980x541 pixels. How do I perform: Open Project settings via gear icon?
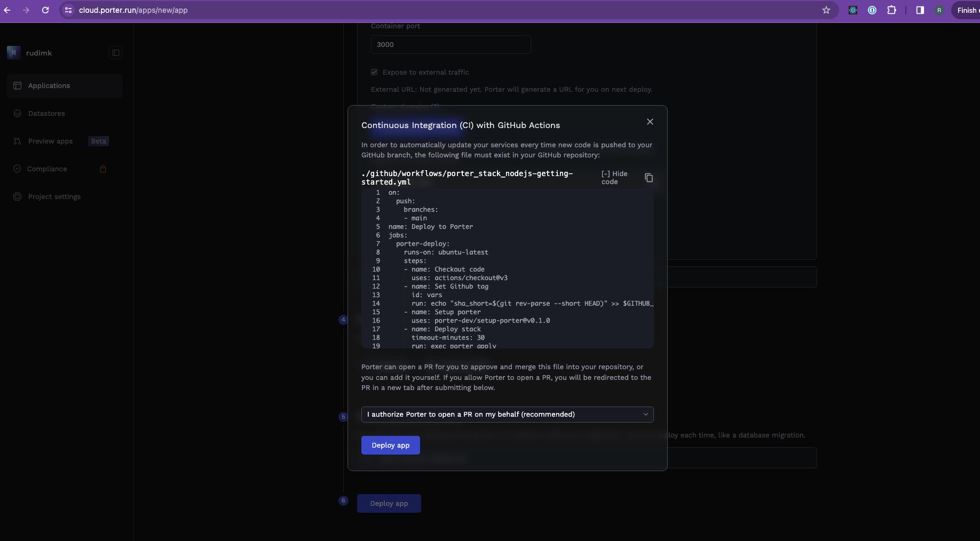tap(18, 196)
